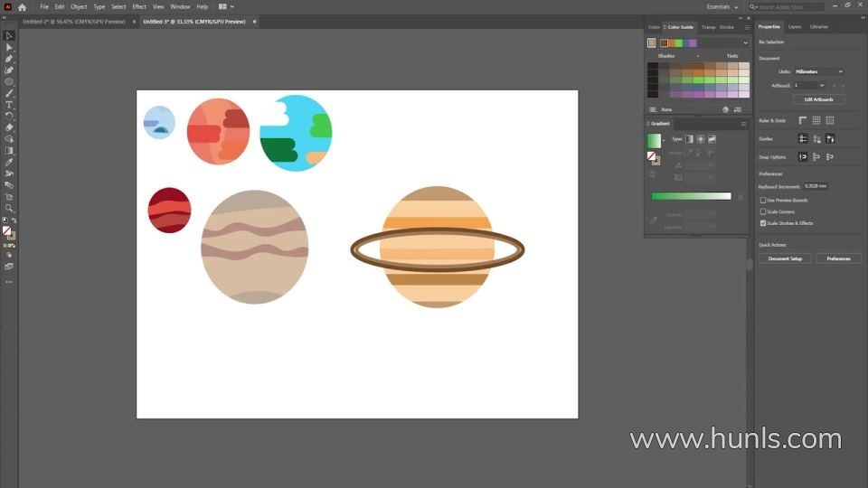Select the Type tool
Image resolution: width=868 pixels, height=488 pixels.
tap(9, 105)
